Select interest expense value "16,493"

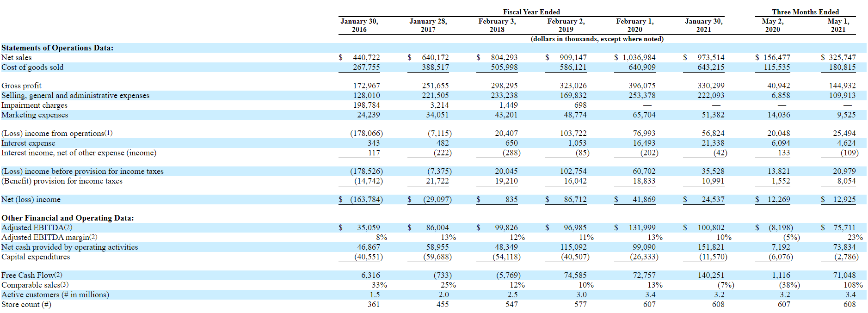[x=644, y=143]
